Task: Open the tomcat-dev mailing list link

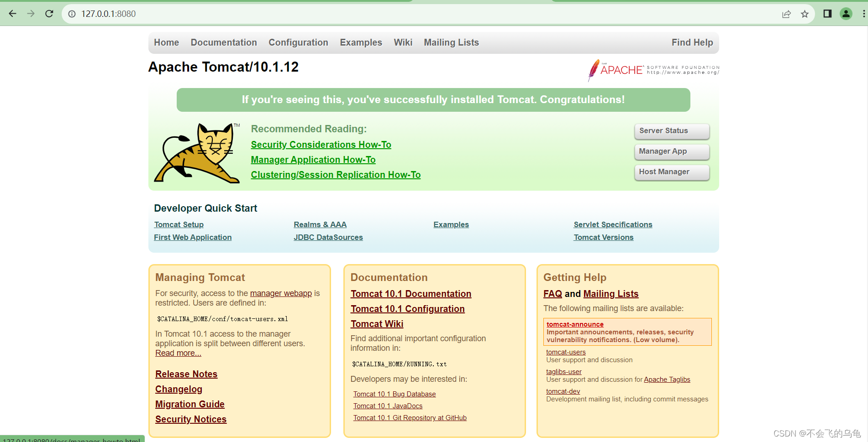Action: point(563,391)
